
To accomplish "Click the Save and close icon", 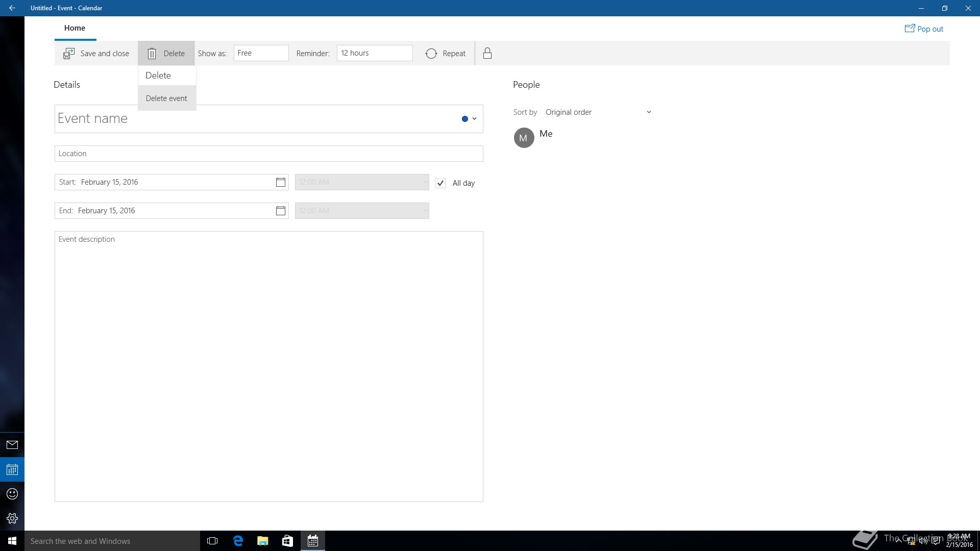I will coord(69,54).
